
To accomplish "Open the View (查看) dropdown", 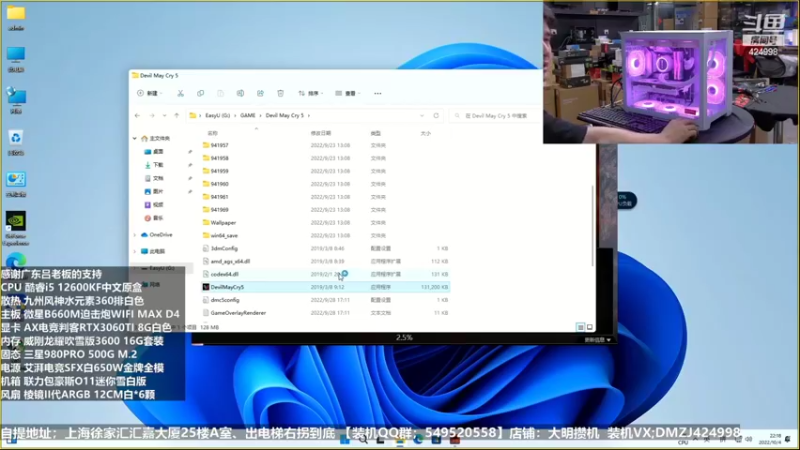I will [348, 93].
